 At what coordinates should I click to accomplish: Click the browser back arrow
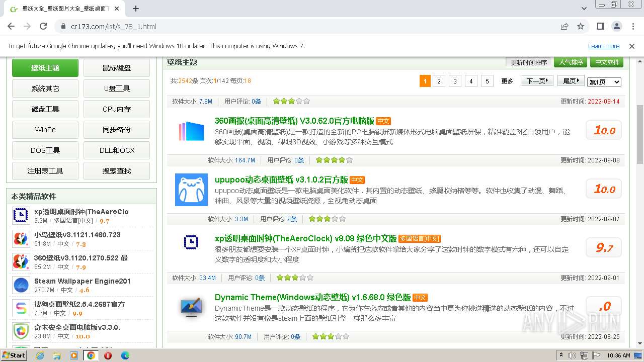(x=11, y=26)
